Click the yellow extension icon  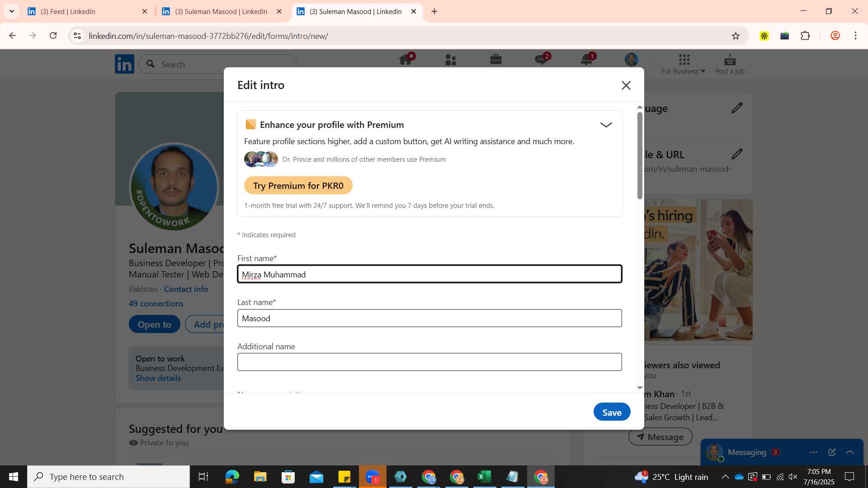pos(764,36)
